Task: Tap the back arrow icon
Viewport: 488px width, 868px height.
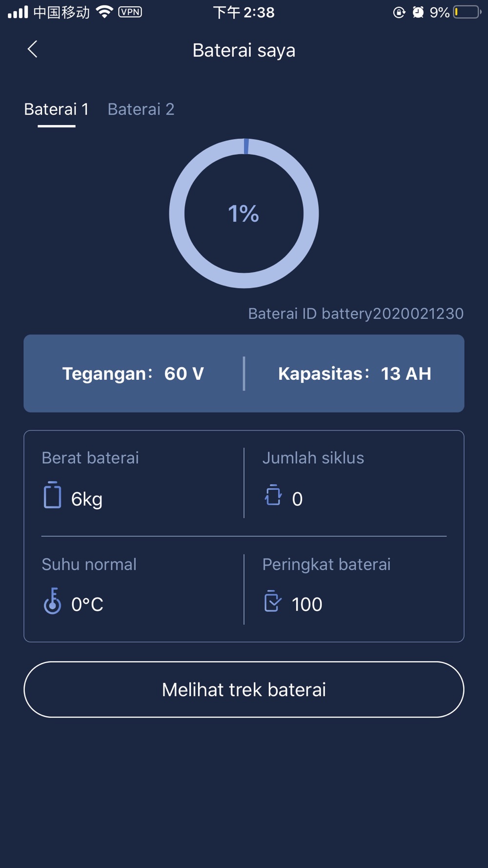Action: click(x=33, y=49)
